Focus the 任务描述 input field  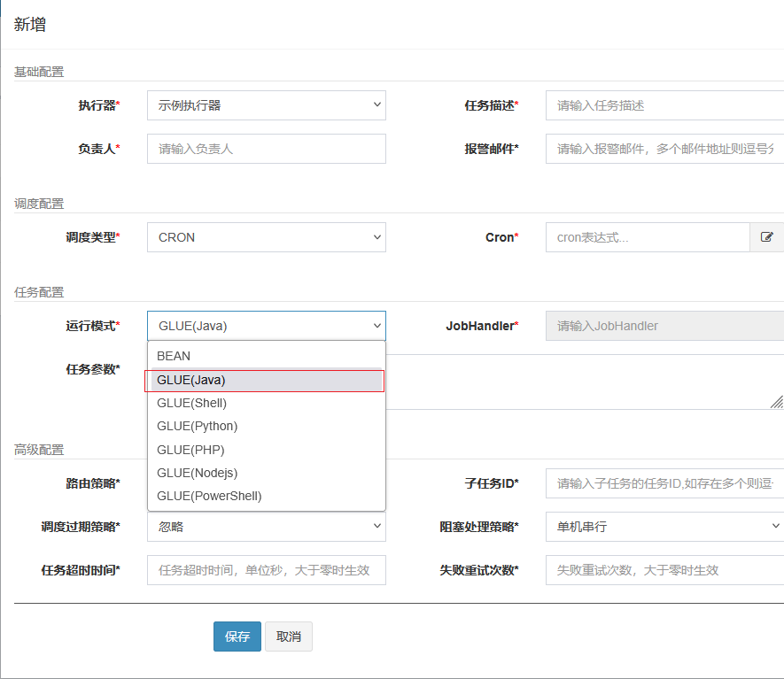tap(665, 105)
